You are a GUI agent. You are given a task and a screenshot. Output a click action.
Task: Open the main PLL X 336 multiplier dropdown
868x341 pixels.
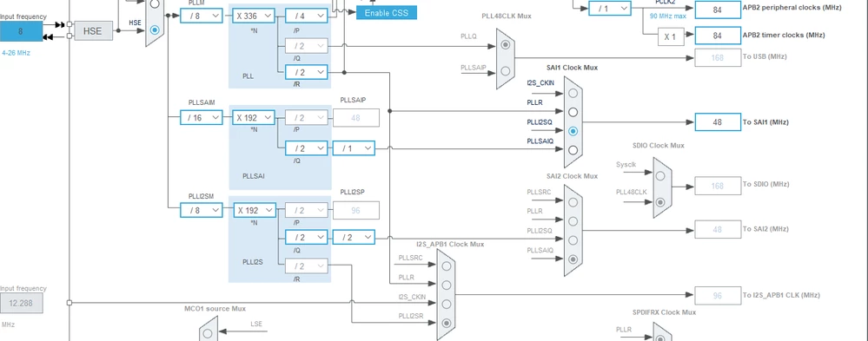pyautogui.click(x=254, y=16)
